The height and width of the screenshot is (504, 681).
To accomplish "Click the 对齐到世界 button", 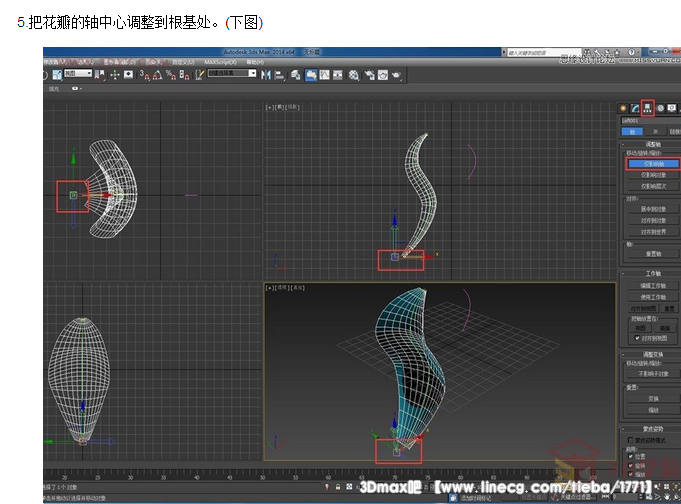I will click(x=654, y=232).
